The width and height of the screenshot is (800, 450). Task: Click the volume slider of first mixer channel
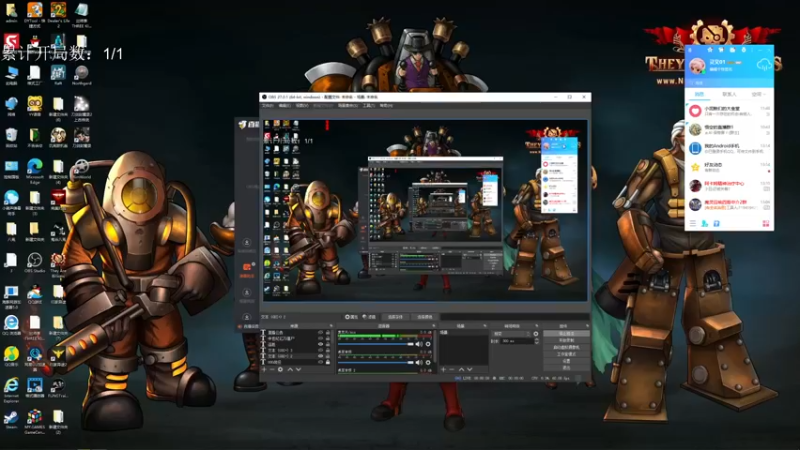click(x=376, y=344)
